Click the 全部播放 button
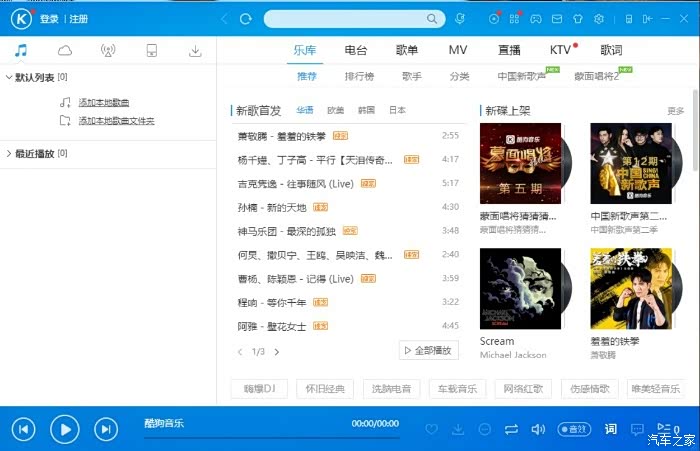 (x=428, y=350)
